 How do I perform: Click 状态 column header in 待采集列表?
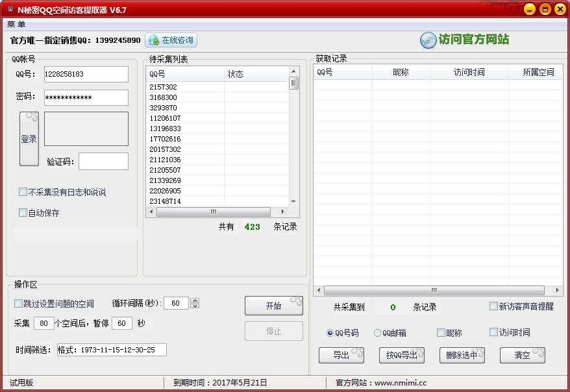tap(256, 75)
